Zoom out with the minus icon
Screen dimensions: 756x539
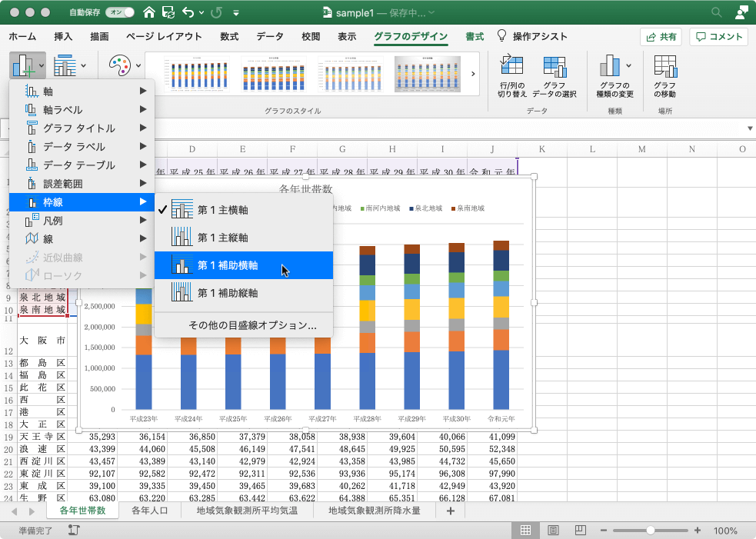coord(603,531)
